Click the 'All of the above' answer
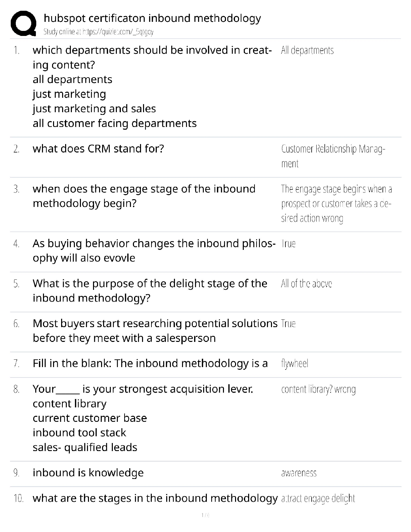Viewport: 411px width, 532px height. (306, 284)
